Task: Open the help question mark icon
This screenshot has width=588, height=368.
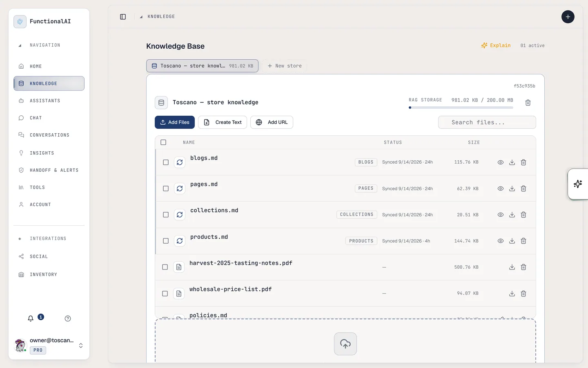Action: [68, 319]
